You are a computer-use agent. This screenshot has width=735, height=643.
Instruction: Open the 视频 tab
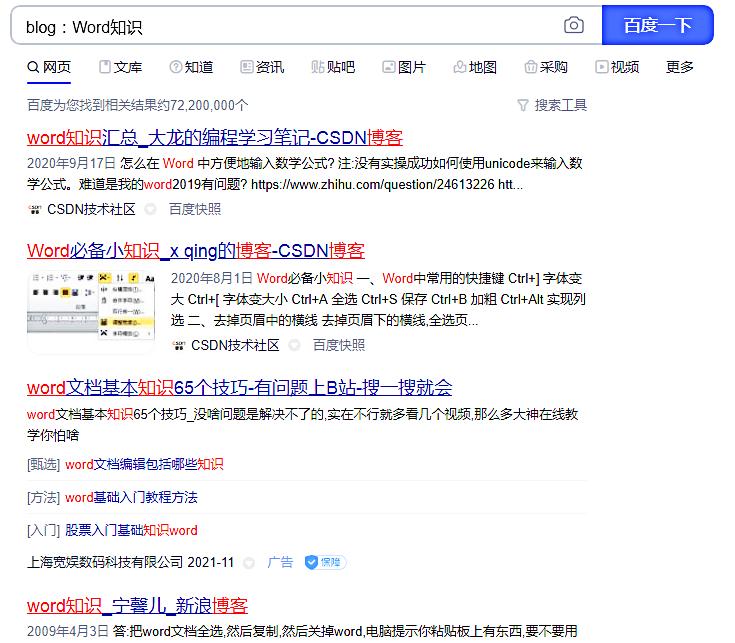coord(617,67)
